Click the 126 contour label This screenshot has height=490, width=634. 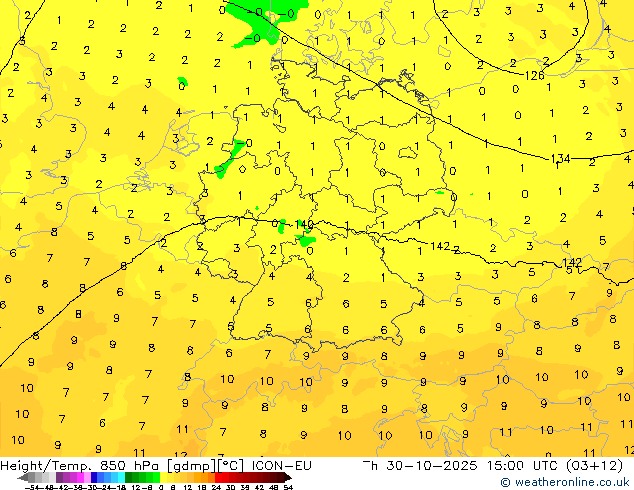[534, 76]
